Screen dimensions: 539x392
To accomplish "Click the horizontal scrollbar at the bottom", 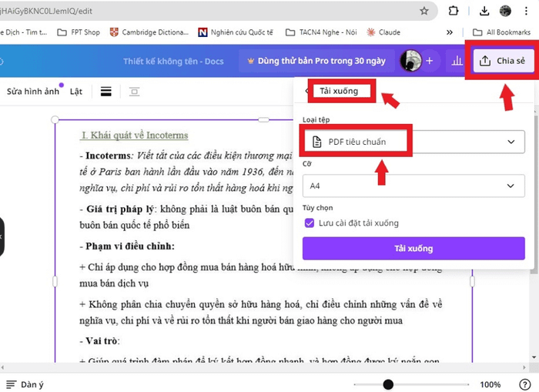I will [263, 367].
